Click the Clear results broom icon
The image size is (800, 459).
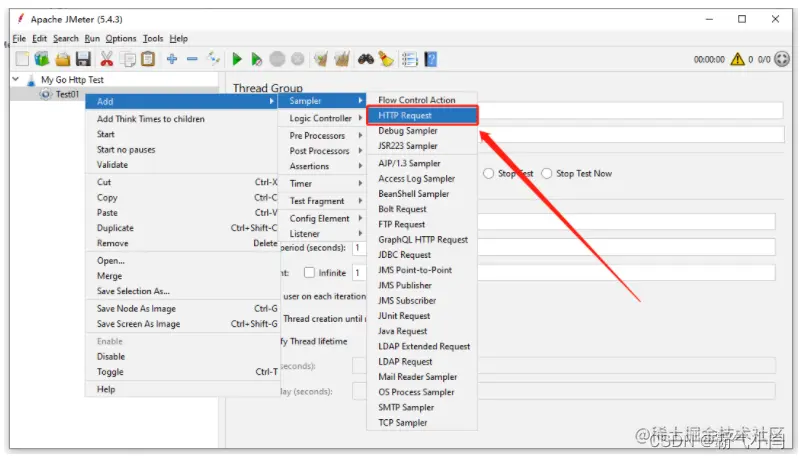point(321,59)
